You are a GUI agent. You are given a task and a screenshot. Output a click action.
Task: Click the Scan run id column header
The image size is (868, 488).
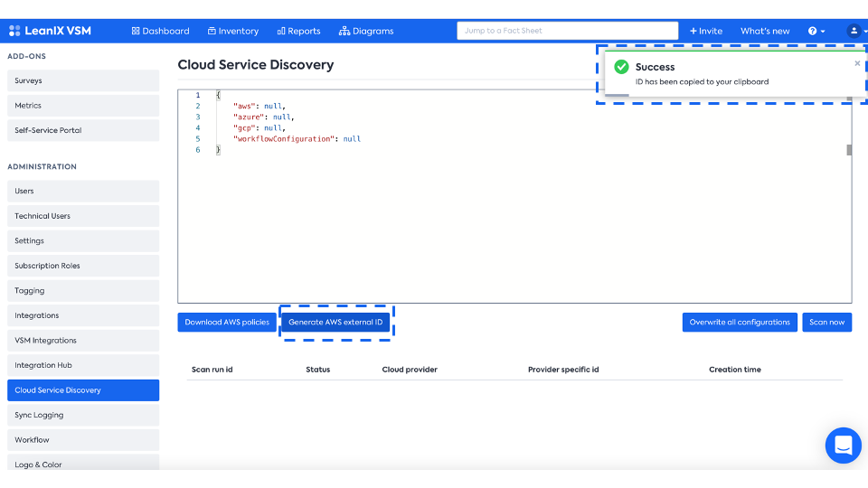tap(212, 370)
